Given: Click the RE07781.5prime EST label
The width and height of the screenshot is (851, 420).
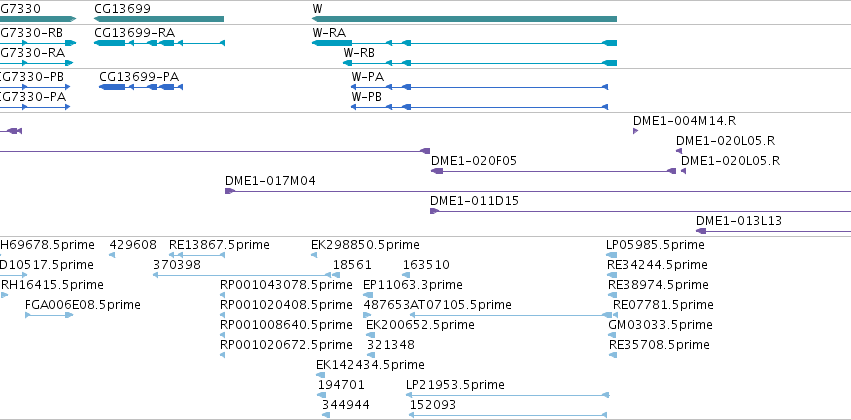Looking at the screenshot, I should [x=663, y=305].
